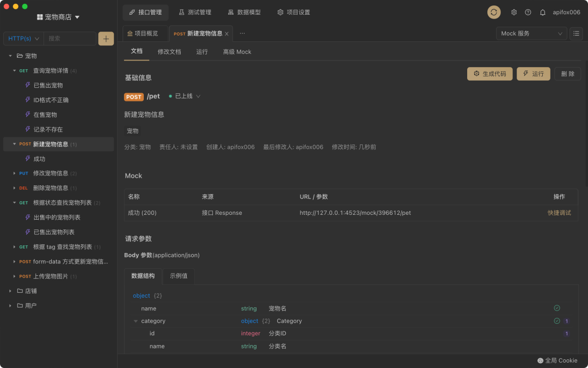This screenshot has width=588, height=368.
Task: Click the 删除 button
Action: 568,74
